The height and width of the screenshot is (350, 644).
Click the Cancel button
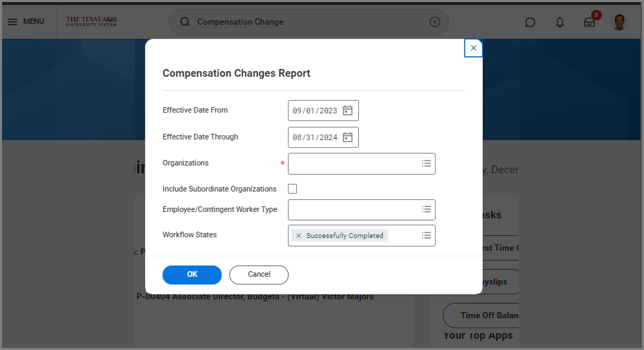point(259,275)
